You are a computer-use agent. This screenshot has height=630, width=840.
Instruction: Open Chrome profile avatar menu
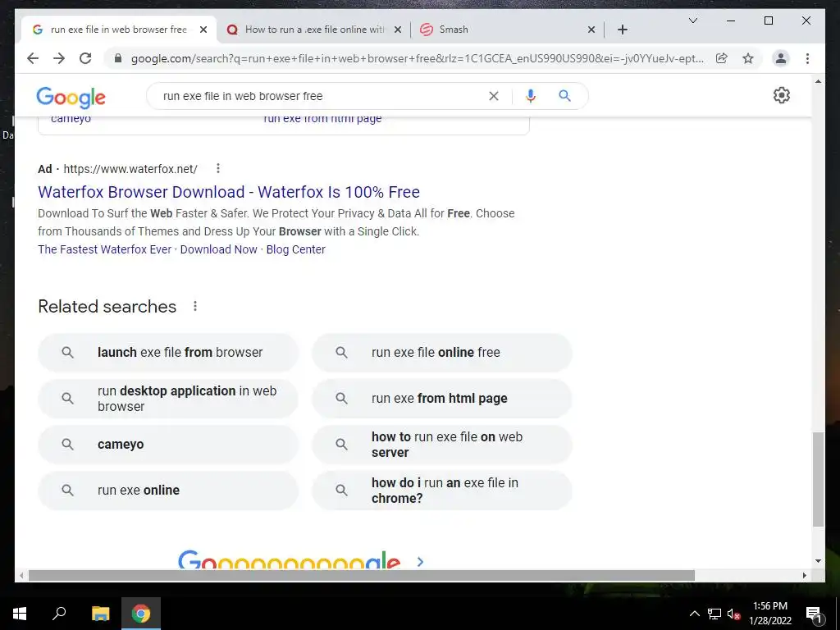(x=781, y=58)
